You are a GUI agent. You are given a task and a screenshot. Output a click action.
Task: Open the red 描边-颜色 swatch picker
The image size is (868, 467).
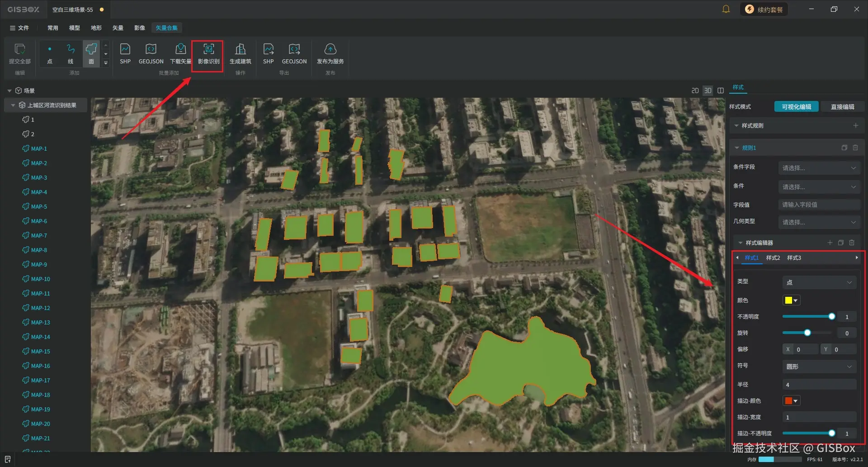tap(791, 400)
